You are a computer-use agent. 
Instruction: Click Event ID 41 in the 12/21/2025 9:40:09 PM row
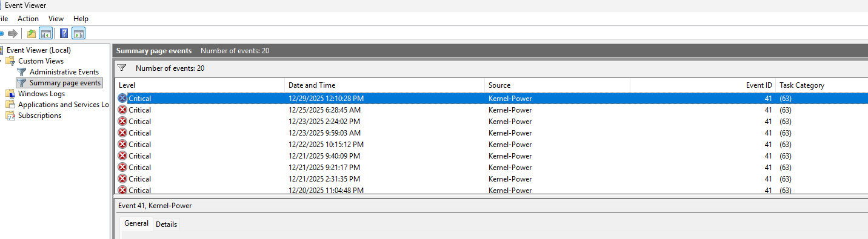tap(768, 156)
